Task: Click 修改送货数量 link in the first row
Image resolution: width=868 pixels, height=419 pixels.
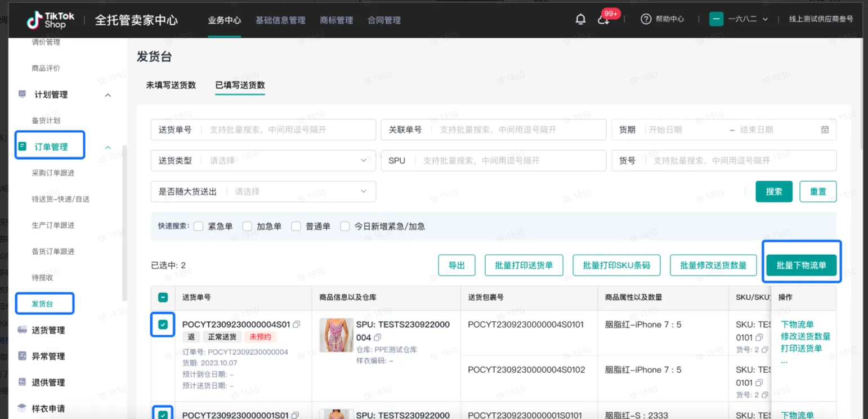Action: pyautogui.click(x=806, y=336)
